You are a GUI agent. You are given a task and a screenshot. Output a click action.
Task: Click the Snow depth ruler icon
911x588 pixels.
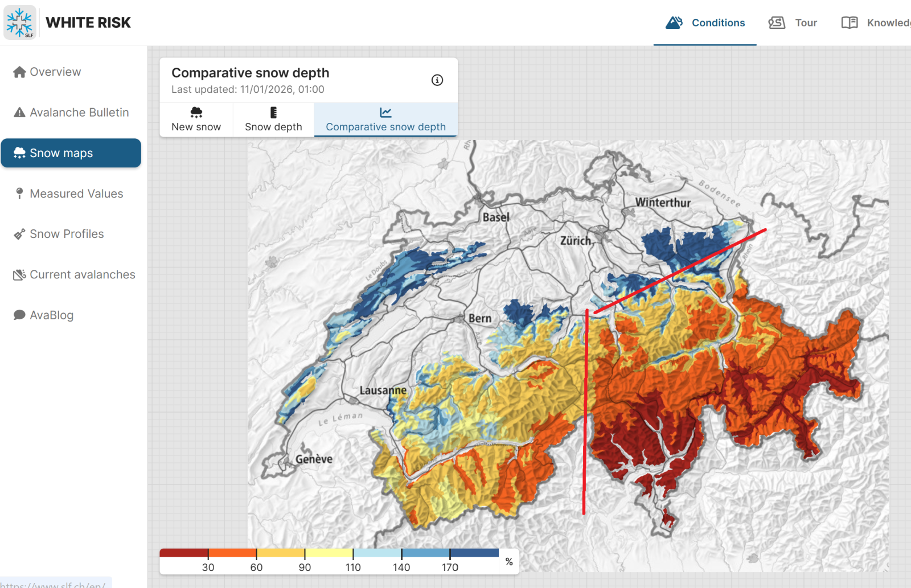pyautogui.click(x=273, y=112)
